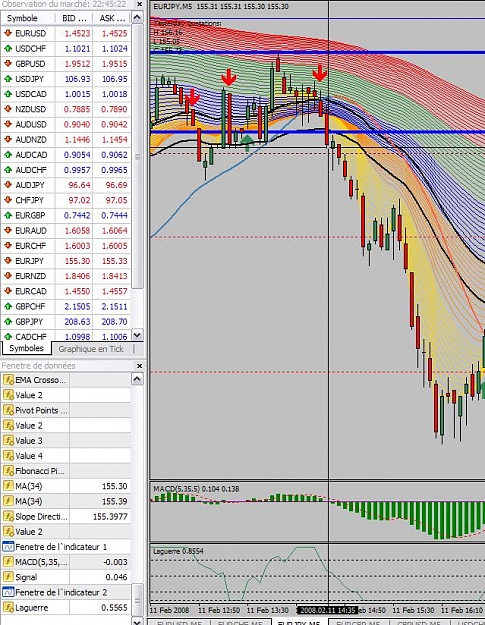The image size is (485, 625).
Task: Click the market watch scroll-up arrow
Action: [x=137, y=18]
